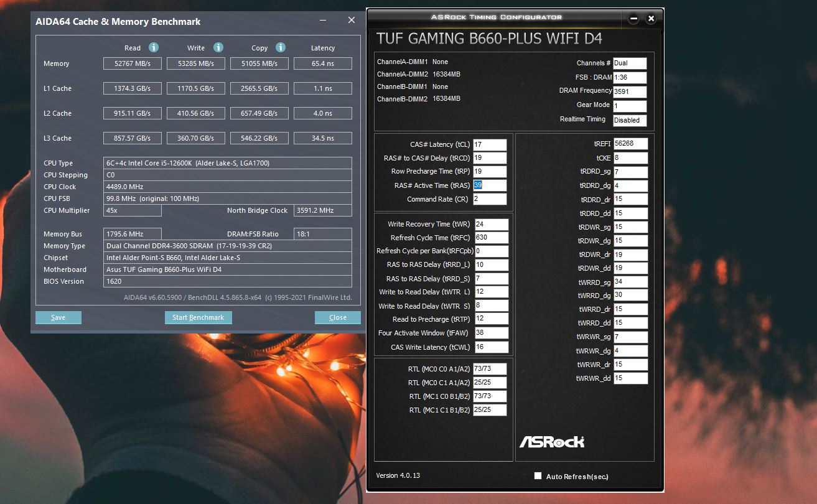Click the Refresh Cycle per Bank (tRFCpb) field
Screen dimensions: 817x504
(492, 251)
